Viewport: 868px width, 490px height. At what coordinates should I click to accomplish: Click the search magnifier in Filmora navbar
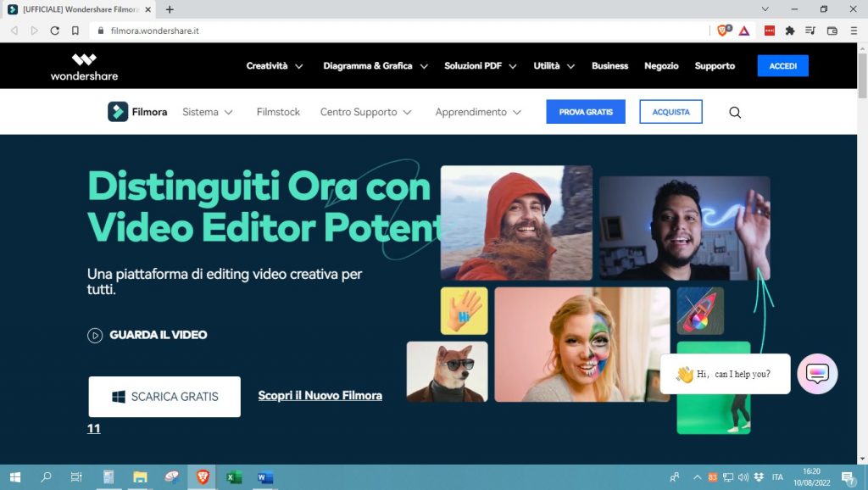click(x=735, y=112)
